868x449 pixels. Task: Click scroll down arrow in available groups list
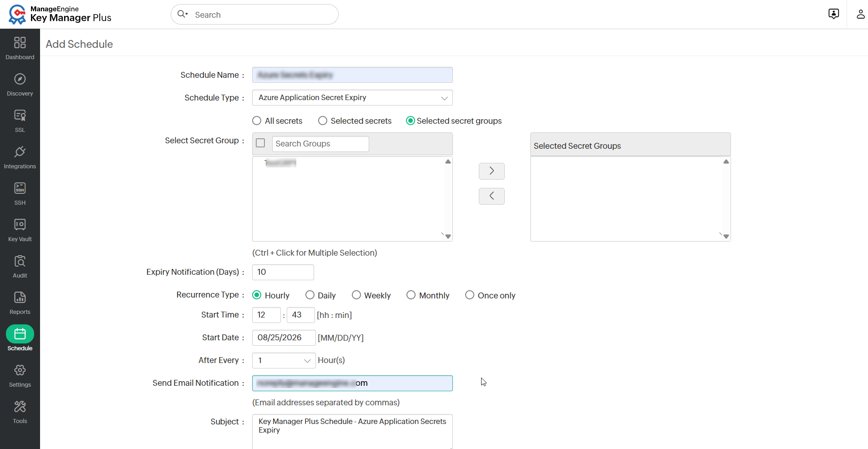pos(448,236)
